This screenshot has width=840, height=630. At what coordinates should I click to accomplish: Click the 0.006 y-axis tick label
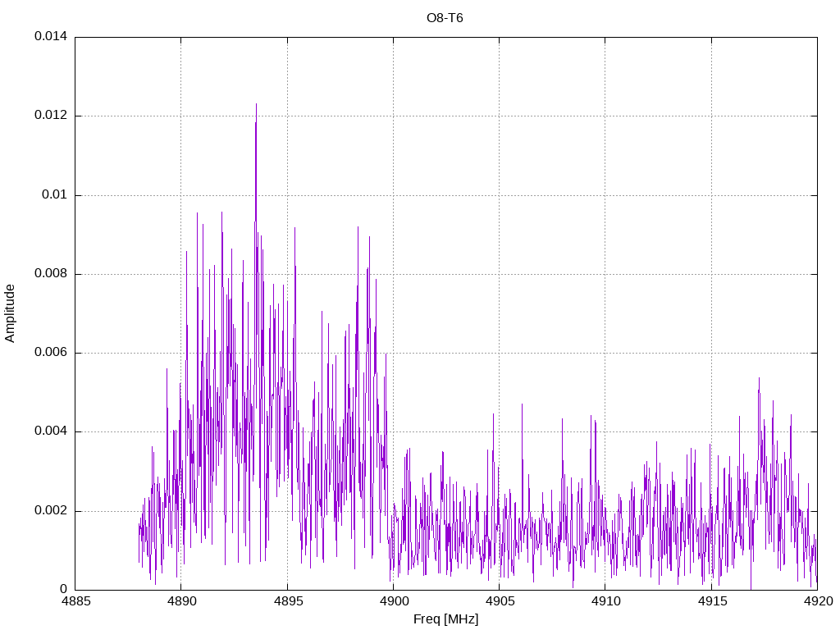50,353
